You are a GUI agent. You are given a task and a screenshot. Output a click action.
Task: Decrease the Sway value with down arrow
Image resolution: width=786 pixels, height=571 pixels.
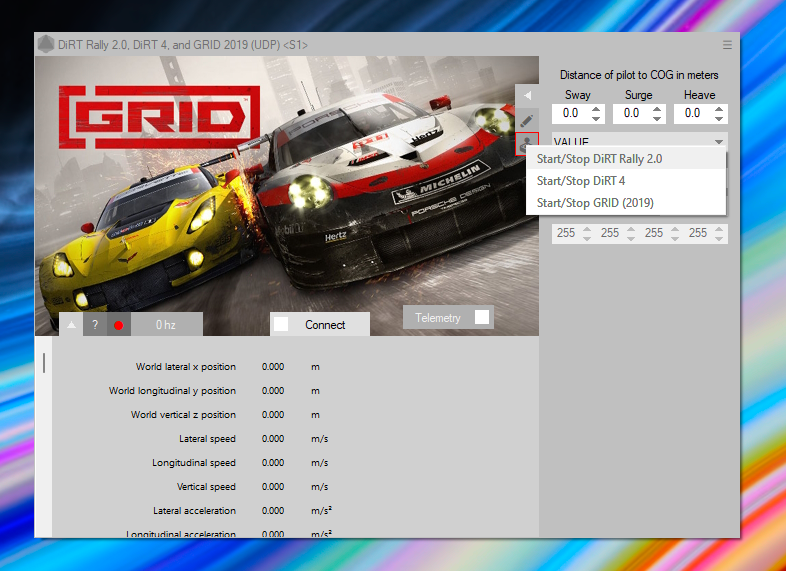click(x=596, y=118)
